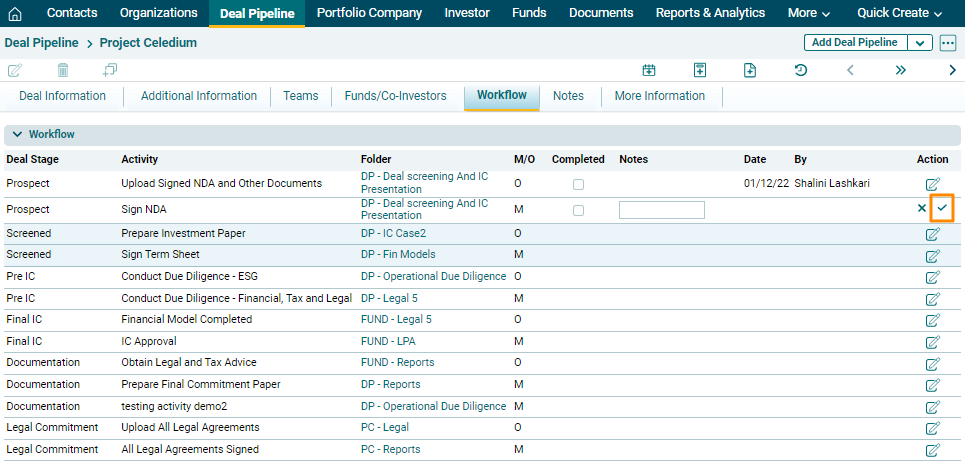965x469 pixels.
Task: Cancel editing with the X icon
Action: [x=921, y=209]
